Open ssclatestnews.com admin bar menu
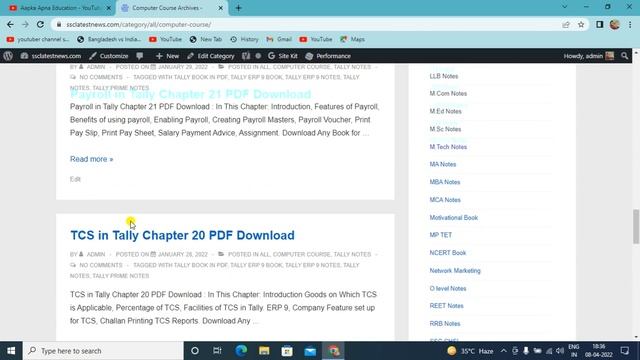This screenshot has width=640, height=360. coord(51,56)
